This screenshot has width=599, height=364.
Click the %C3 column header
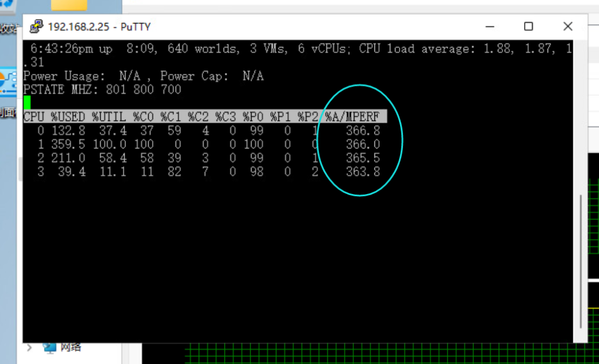tap(225, 117)
